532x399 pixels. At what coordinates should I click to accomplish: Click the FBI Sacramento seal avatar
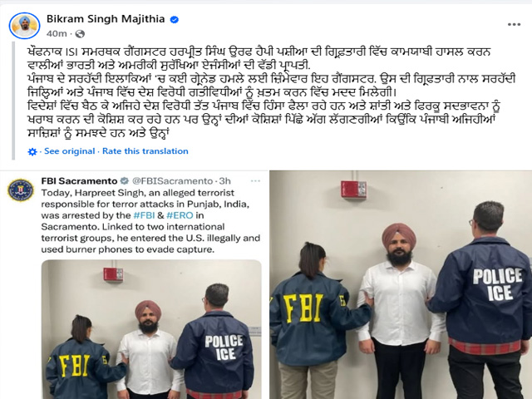[x=21, y=190]
